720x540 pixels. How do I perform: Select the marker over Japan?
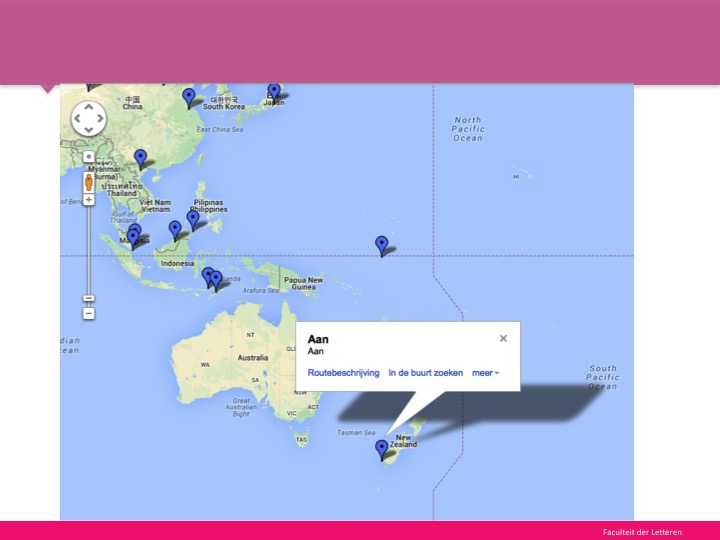point(274,92)
